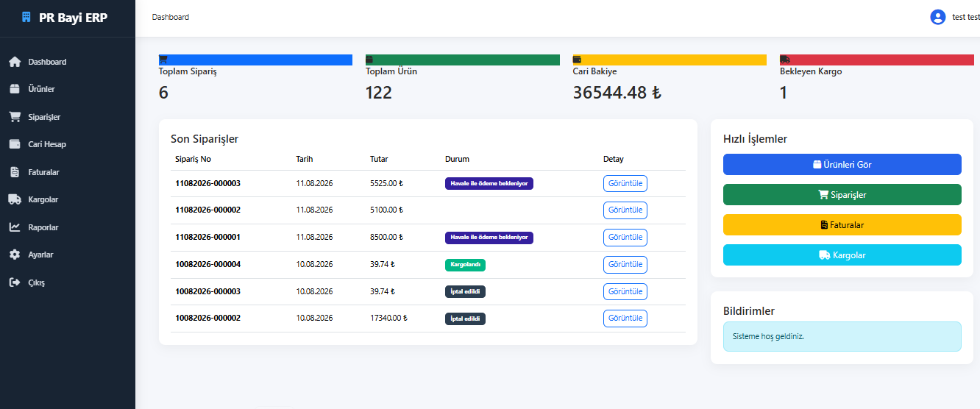Click Görüntüle for order 10082026-000002
This screenshot has width=980, height=409.
pyautogui.click(x=625, y=318)
